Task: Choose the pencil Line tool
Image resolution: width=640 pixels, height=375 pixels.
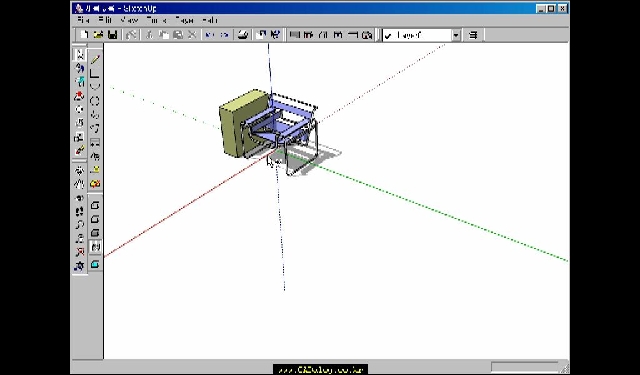Action: click(x=95, y=60)
